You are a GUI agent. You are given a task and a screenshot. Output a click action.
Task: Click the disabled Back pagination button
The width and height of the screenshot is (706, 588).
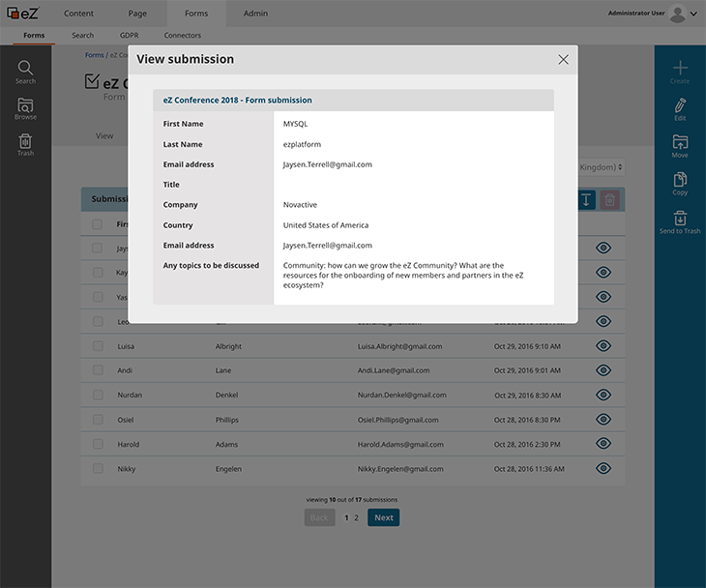point(319,517)
